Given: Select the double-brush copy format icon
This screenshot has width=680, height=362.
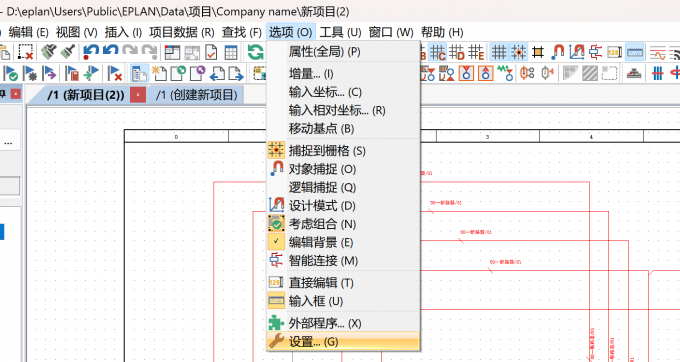Looking at the screenshot, I should point(49,52).
